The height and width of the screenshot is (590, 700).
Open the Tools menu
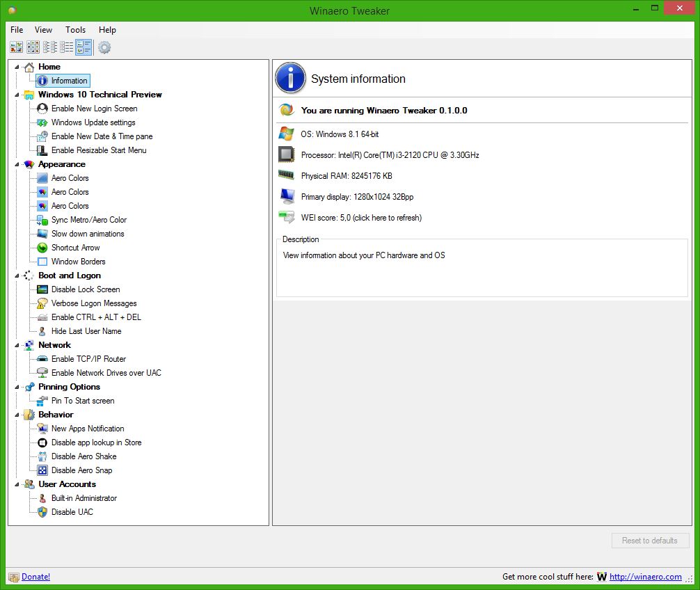(75, 30)
